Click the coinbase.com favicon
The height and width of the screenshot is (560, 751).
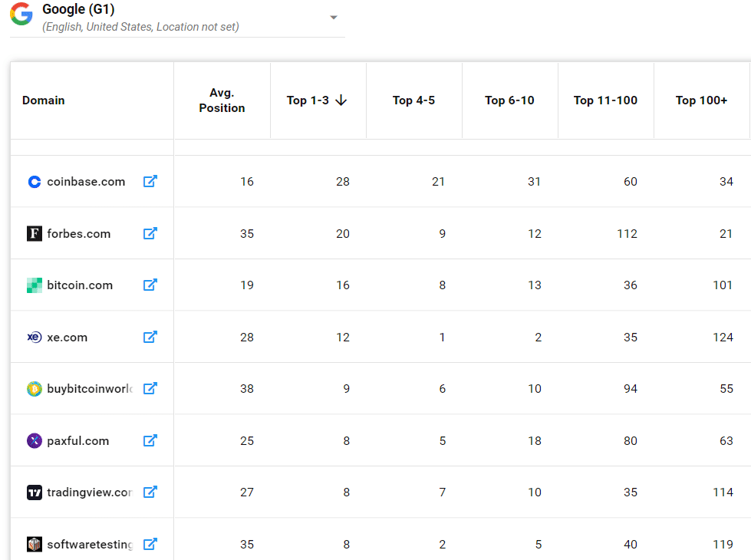pyautogui.click(x=35, y=182)
